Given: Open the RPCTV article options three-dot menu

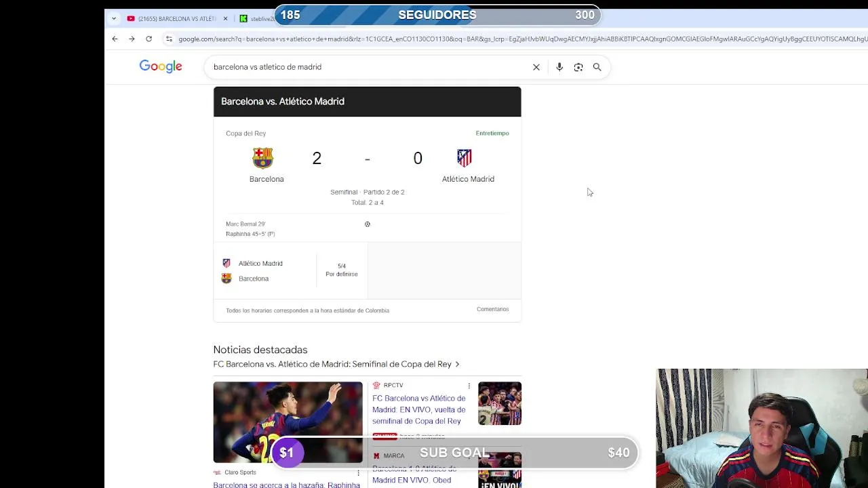Looking at the screenshot, I should 469,386.
